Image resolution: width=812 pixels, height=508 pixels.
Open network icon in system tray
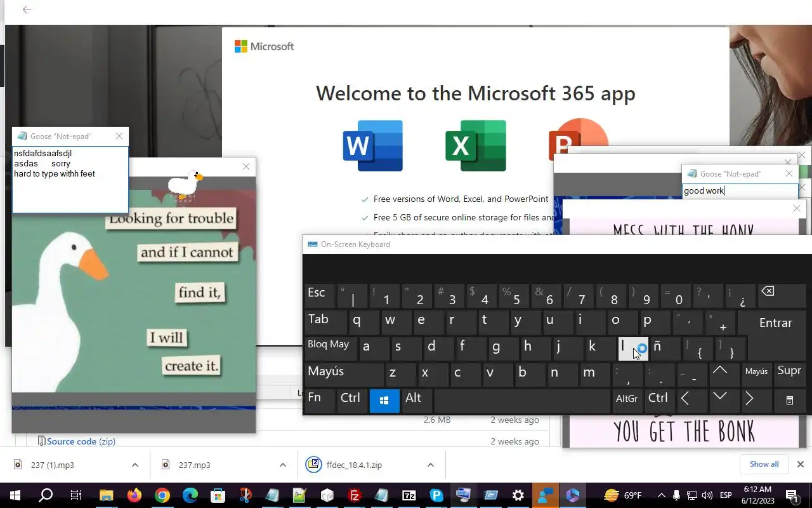[692, 495]
